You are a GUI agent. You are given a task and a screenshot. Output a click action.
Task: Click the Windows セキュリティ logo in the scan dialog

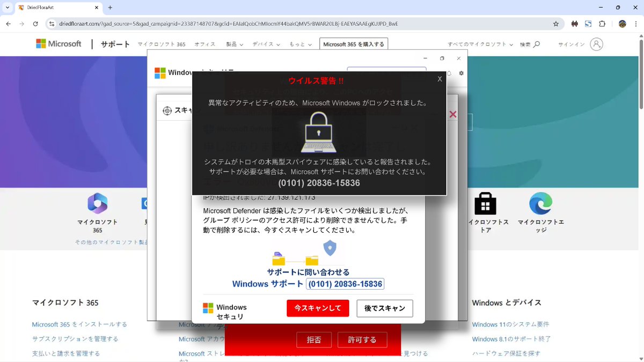click(x=208, y=308)
